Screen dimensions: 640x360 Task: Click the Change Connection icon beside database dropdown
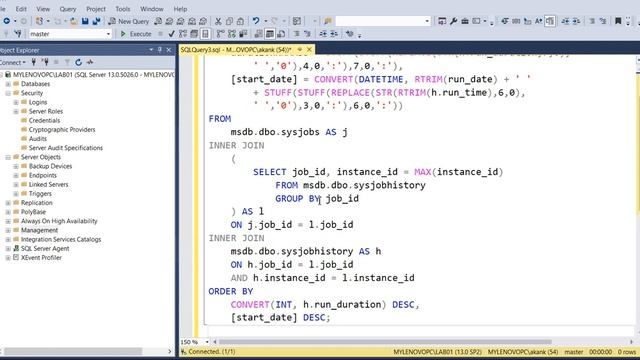(x=18, y=34)
